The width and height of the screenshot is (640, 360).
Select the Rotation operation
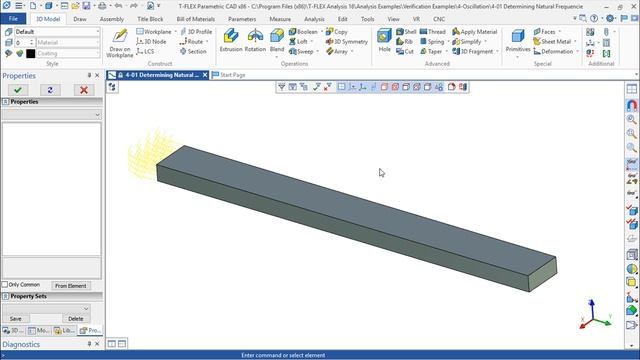(x=255, y=40)
